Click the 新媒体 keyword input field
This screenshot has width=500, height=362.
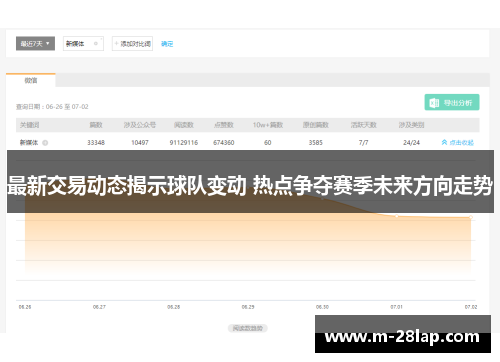click(83, 44)
